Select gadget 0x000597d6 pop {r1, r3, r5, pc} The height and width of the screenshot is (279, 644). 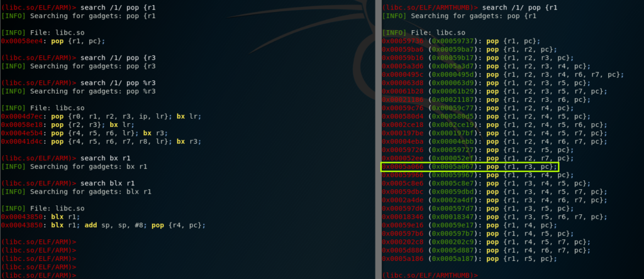[x=478, y=209]
